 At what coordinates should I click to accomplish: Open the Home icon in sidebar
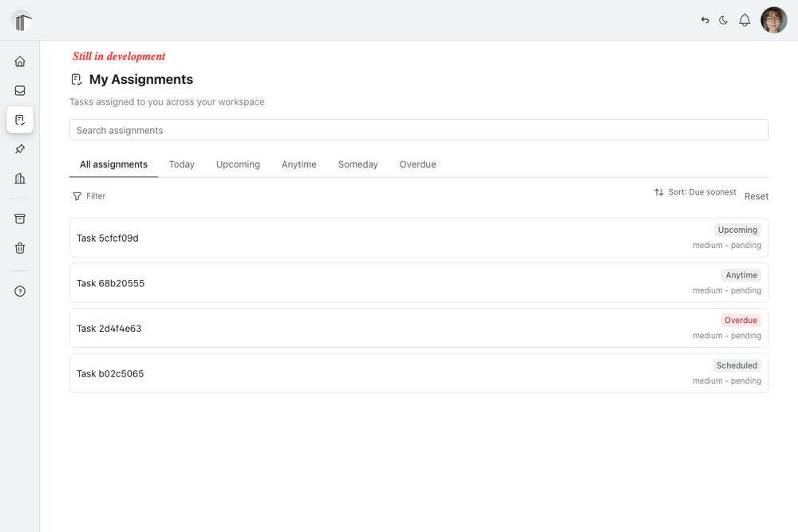[x=20, y=61]
